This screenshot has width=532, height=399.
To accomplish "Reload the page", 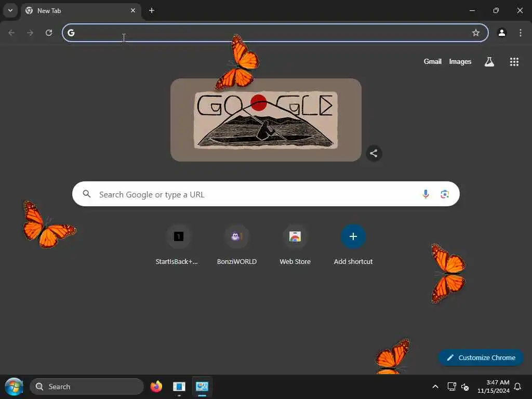I will click(49, 33).
